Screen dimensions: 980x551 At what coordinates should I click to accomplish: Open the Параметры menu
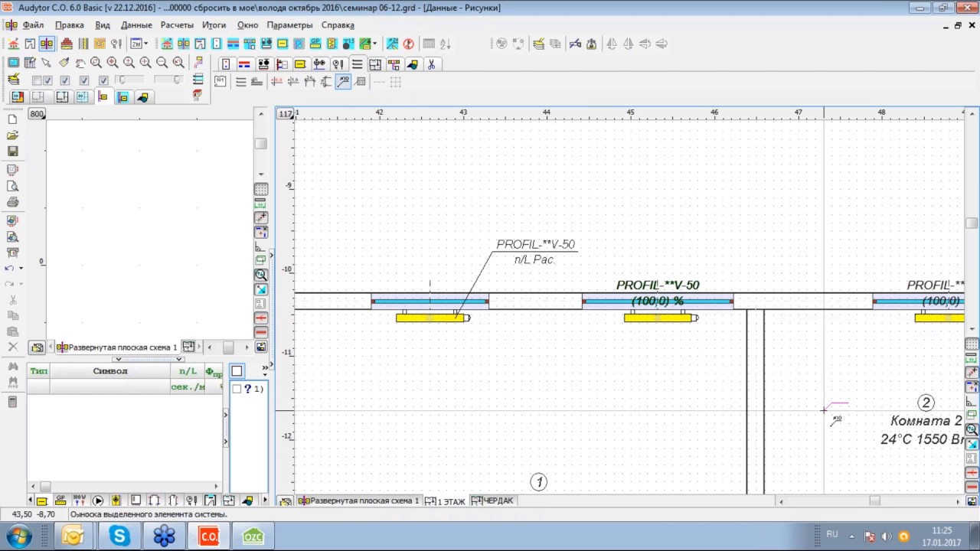click(289, 25)
